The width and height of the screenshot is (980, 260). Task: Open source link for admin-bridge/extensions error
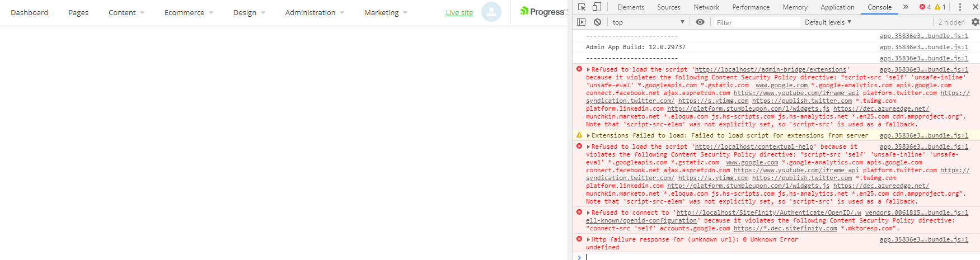(x=924, y=70)
